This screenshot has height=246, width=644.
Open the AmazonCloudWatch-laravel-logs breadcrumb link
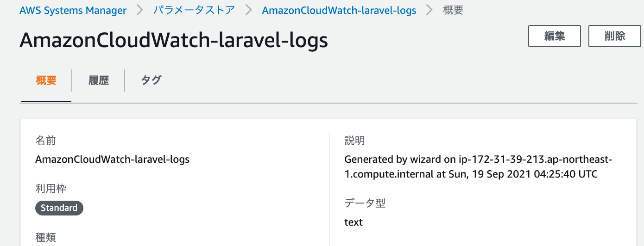point(339,10)
